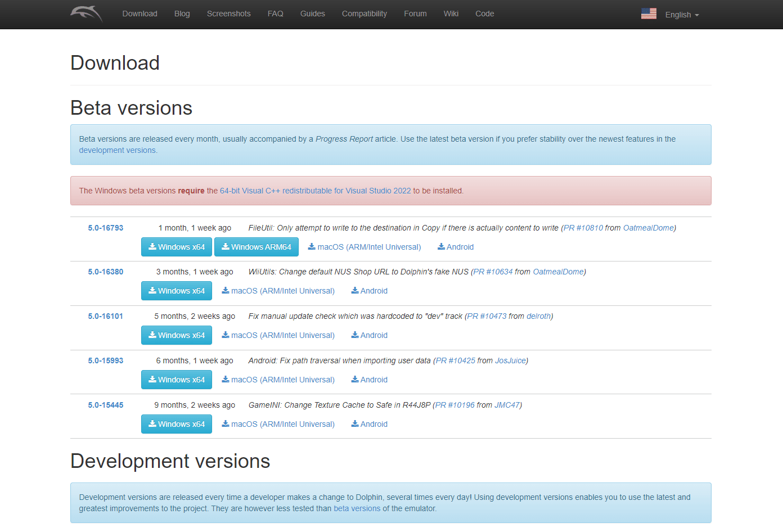
Task: Click the Dolphin logo in the navbar
Action: click(x=87, y=13)
